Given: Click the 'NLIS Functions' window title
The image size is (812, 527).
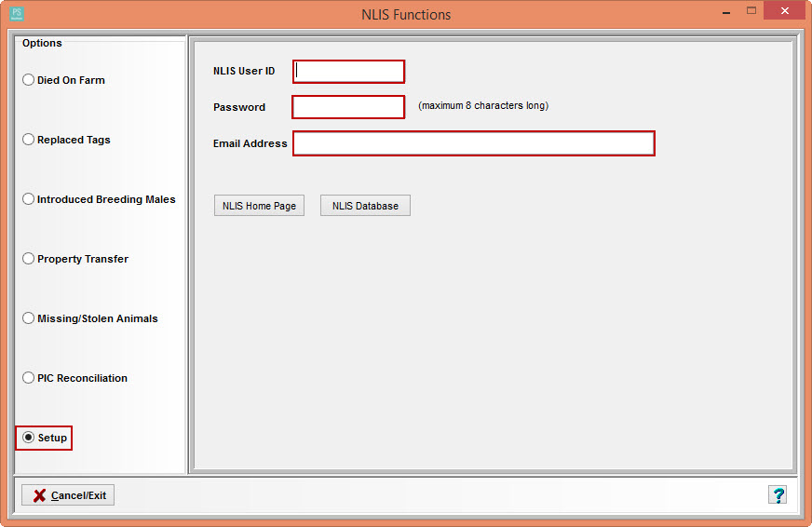Looking at the screenshot, I should point(406,15).
